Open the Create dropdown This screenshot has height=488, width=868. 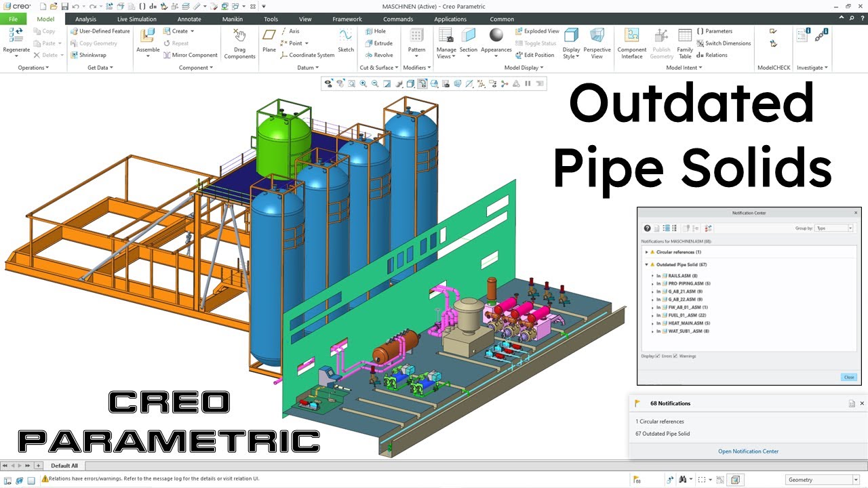(178, 31)
